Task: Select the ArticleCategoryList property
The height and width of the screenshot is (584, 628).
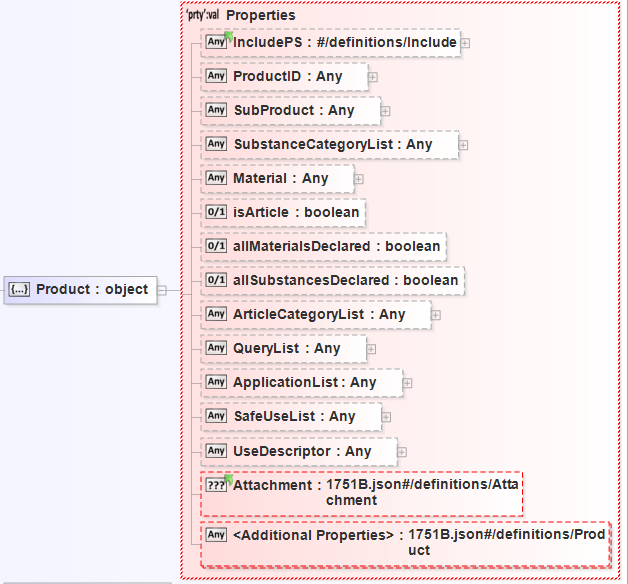Action: tap(318, 314)
